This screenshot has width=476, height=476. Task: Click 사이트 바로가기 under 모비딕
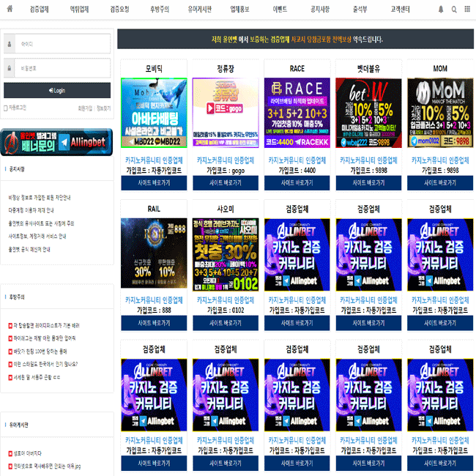point(154,183)
